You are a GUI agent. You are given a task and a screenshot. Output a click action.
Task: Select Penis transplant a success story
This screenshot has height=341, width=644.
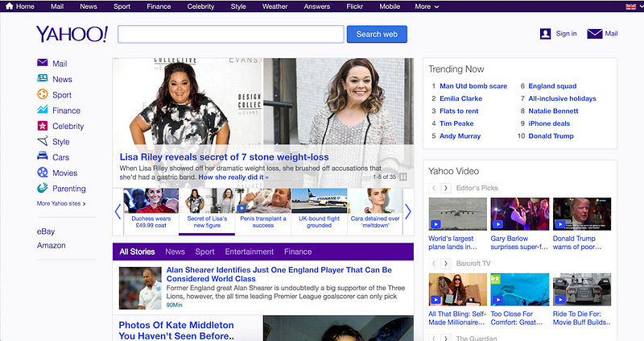coord(263,211)
